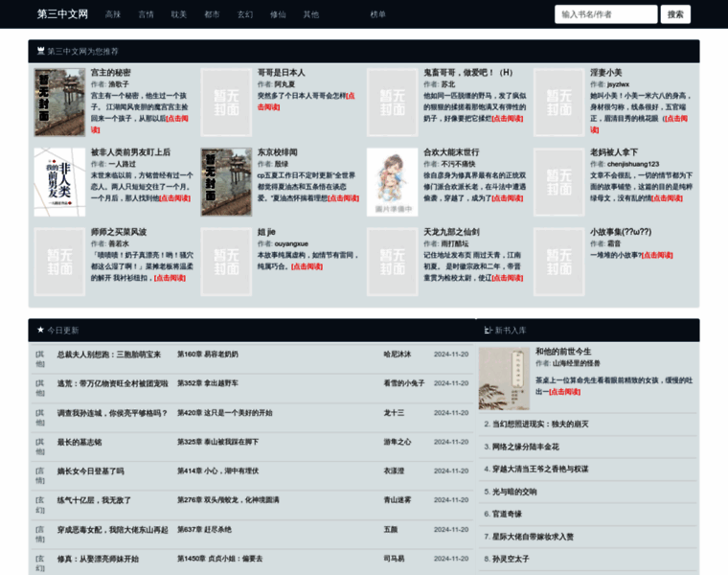Viewport: 728px width, 575px height.
Task: Open cover thumbnail of 宫主的秘密
Action: (x=59, y=102)
